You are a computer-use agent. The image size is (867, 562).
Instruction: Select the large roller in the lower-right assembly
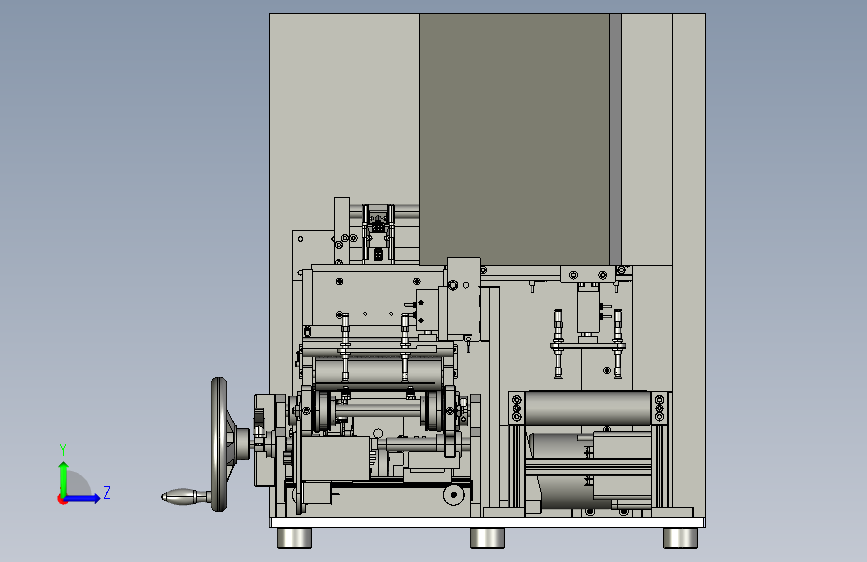click(x=588, y=408)
